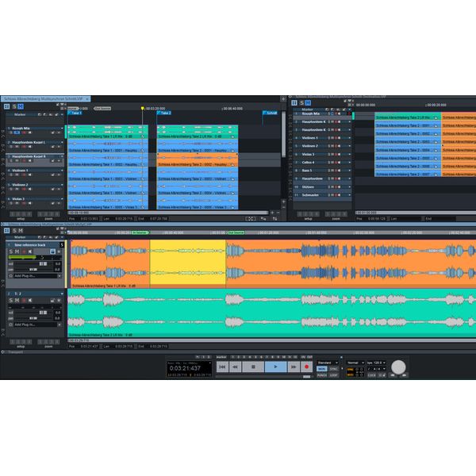476x476 pixels.
Task: Toggle the blue lock icon on 'time reference track'
Action: [53, 251]
